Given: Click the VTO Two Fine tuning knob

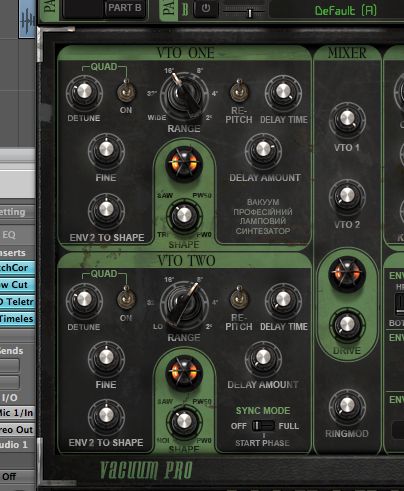Looking at the screenshot, I should pos(106,358).
